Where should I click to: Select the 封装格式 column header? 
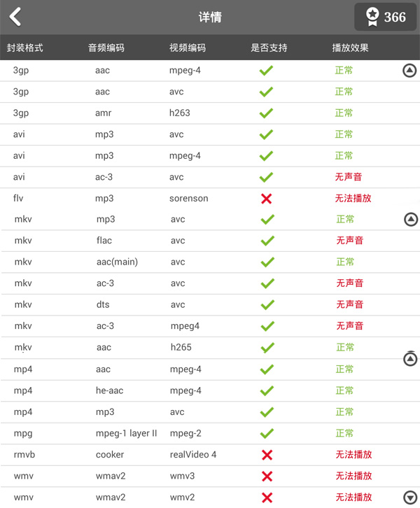tap(25, 48)
